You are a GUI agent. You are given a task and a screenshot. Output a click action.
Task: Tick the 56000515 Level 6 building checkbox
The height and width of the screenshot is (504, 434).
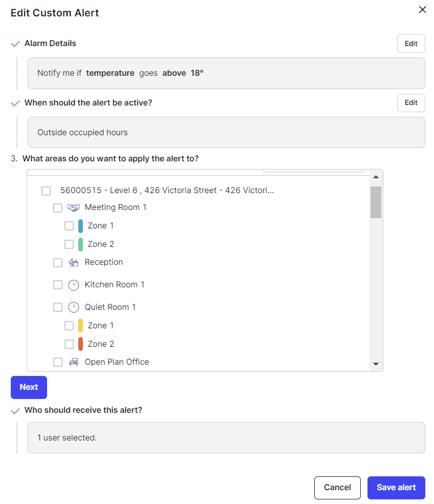tap(46, 191)
